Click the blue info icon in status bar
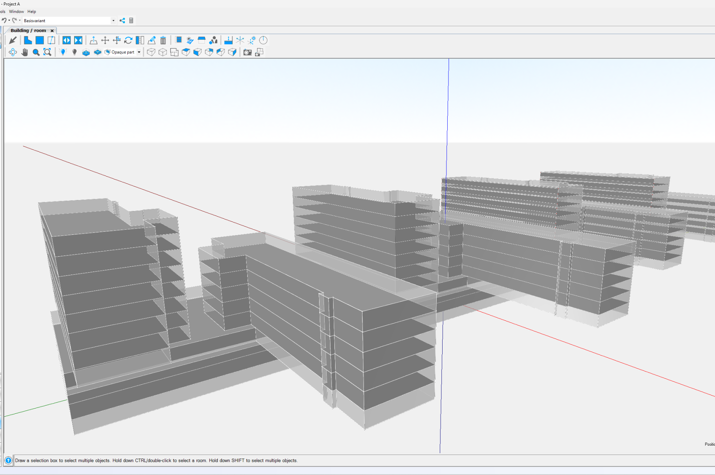Viewport: 715px width, 475px height. click(x=8, y=461)
